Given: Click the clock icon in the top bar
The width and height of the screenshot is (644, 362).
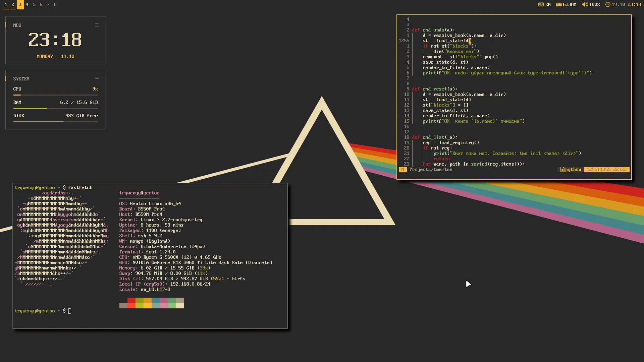Looking at the screenshot, I should (x=608, y=4).
